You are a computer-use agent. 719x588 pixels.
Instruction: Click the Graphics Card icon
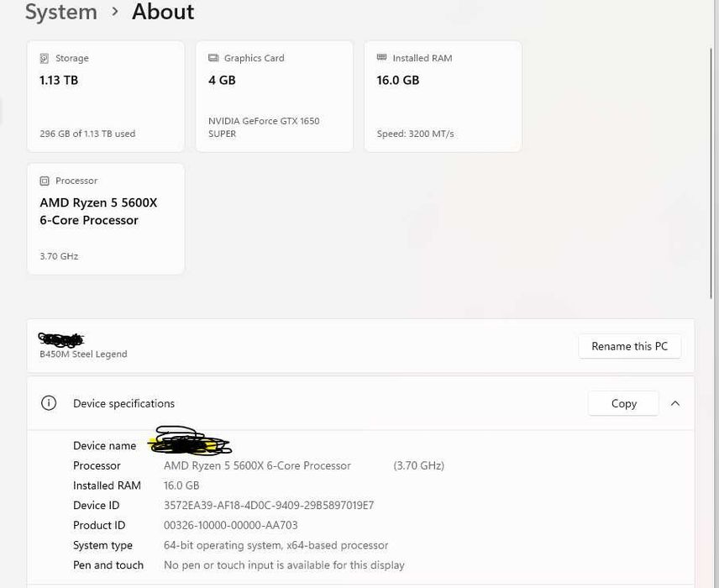pos(213,58)
